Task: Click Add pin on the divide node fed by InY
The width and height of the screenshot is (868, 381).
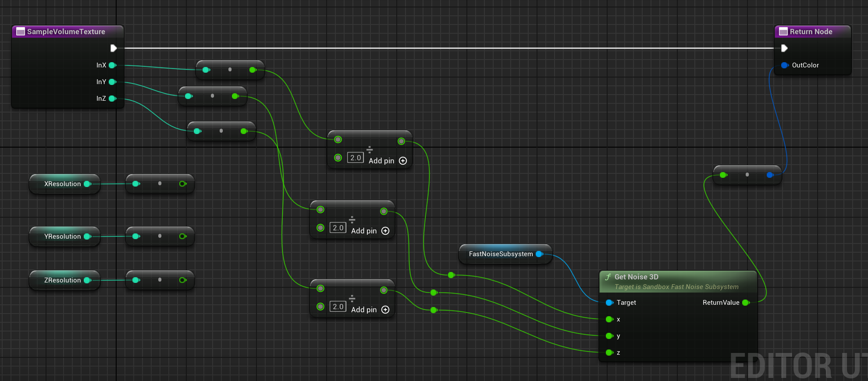Action: [370, 231]
